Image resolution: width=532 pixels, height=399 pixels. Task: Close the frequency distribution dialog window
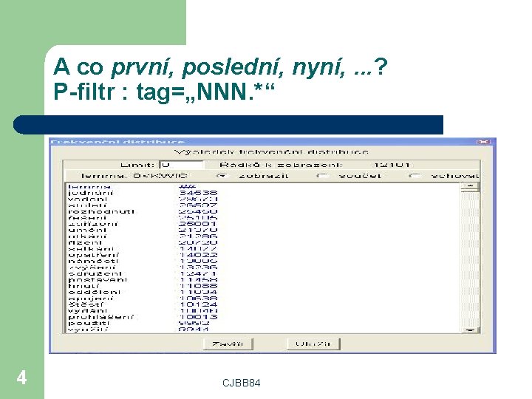pyautogui.click(x=482, y=141)
